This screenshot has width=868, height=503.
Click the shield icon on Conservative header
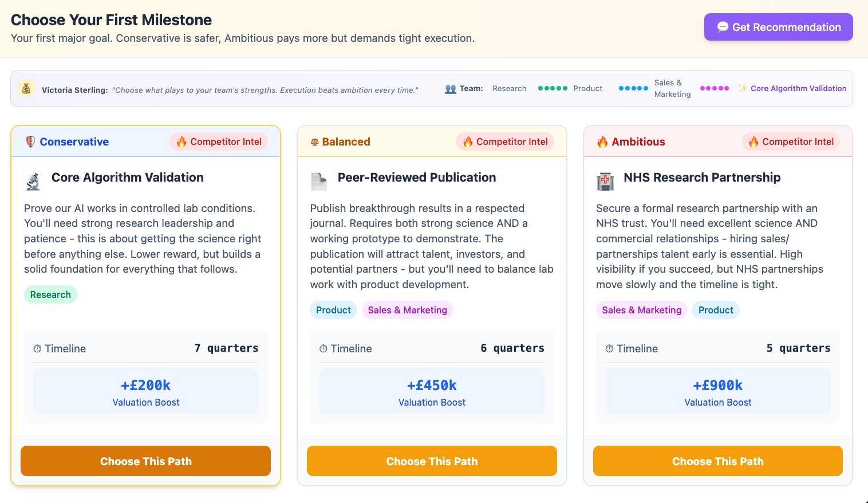(x=30, y=142)
